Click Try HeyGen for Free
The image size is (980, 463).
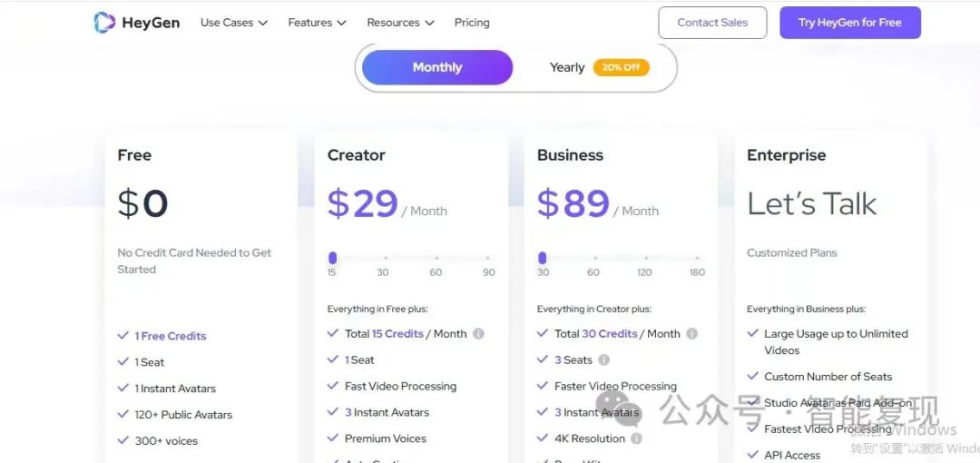pyautogui.click(x=850, y=23)
